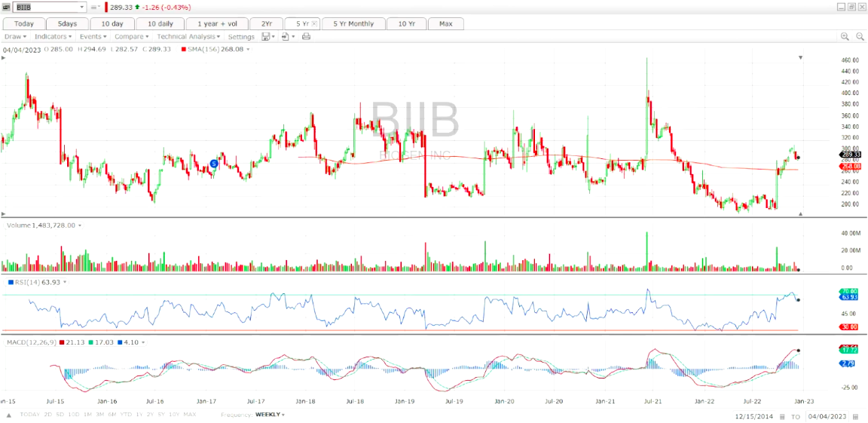Open the MACD options arrow
The height and width of the screenshot is (423, 868).
[x=143, y=343]
